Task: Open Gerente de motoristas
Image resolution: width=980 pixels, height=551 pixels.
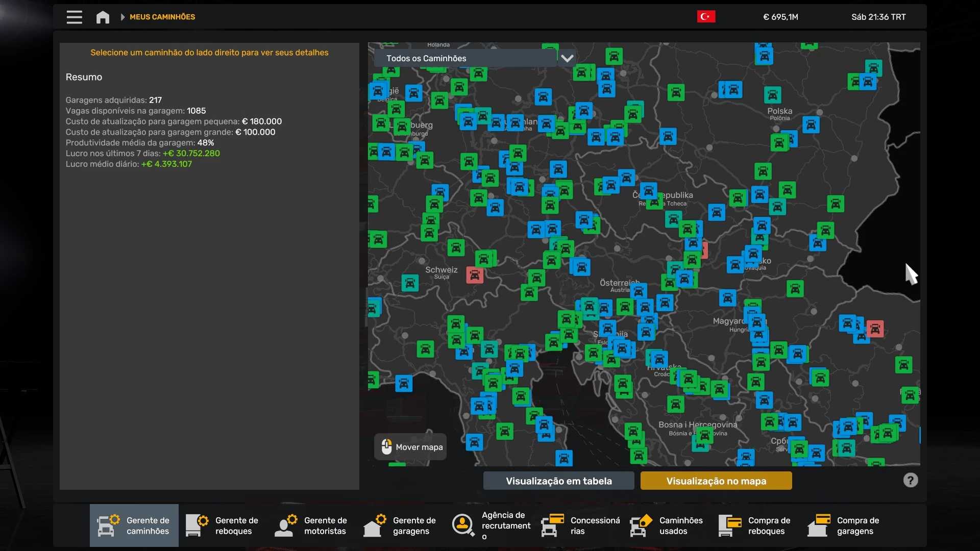Action: (311, 525)
